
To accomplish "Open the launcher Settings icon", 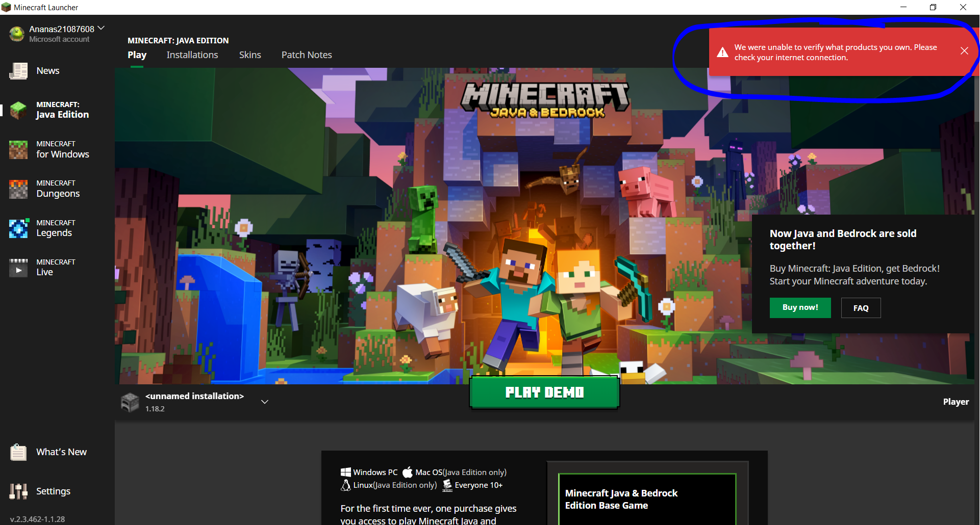I will pyautogui.click(x=18, y=491).
